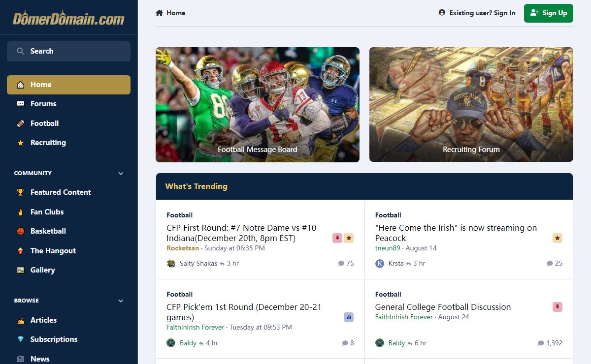Select Fan Clubs in the sidebar
The image size is (591, 364).
pos(68,212)
